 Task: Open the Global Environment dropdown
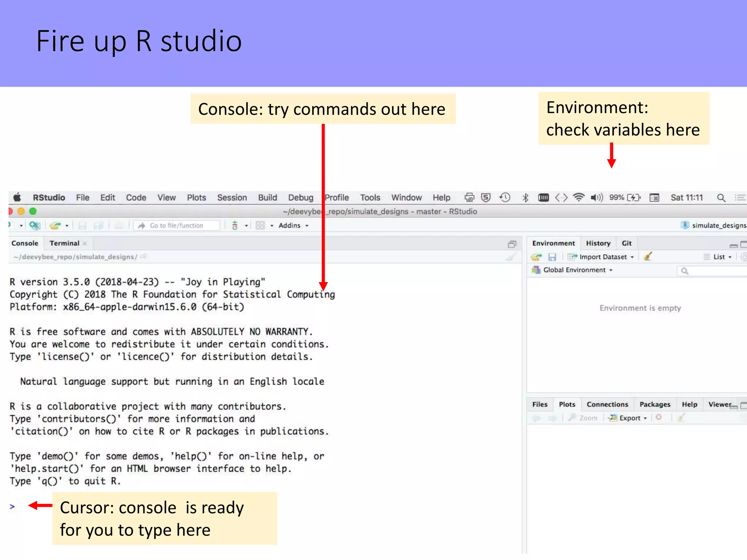pos(578,270)
